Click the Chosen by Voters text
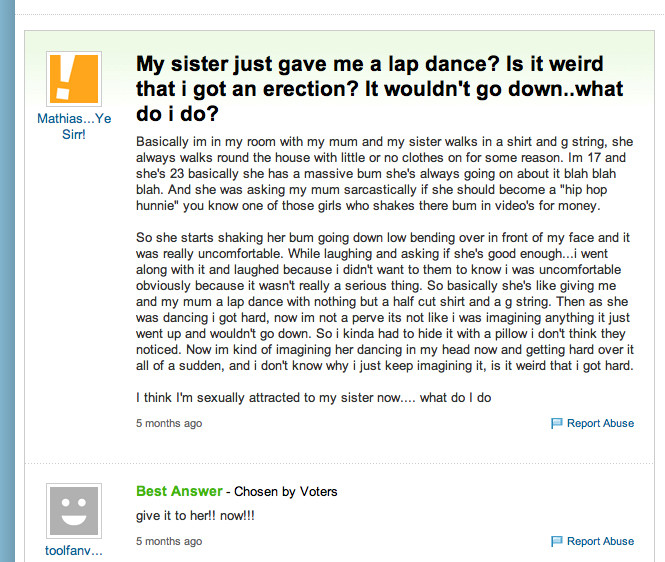This screenshot has width=665, height=562. [286, 492]
